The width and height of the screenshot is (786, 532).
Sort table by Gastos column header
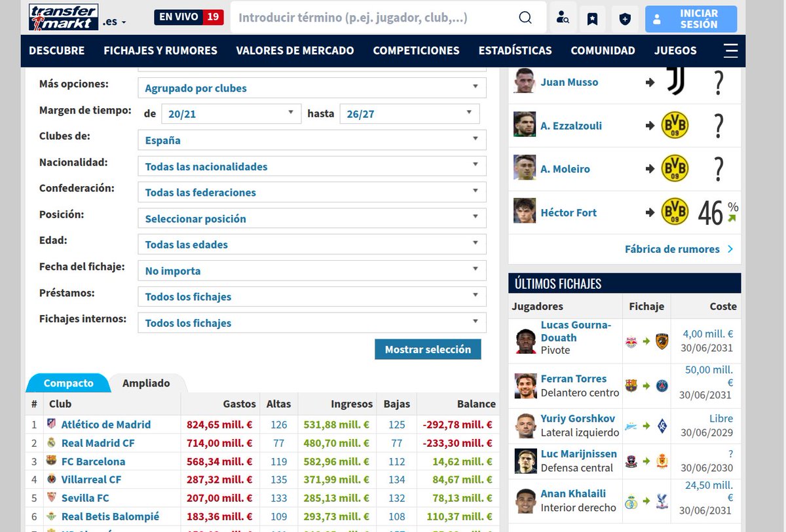pyautogui.click(x=239, y=404)
